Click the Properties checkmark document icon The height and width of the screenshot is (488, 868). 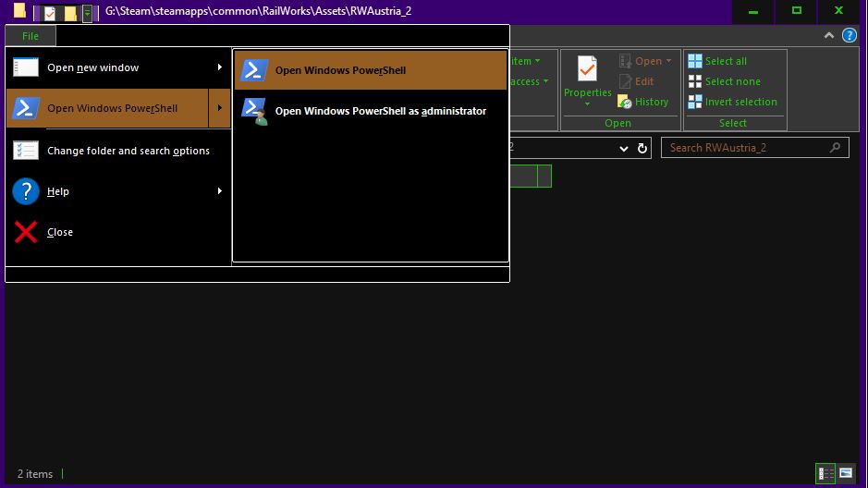pyautogui.click(x=587, y=69)
